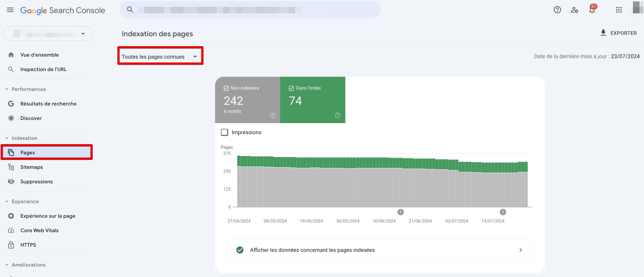Click the Résultats de recherche icon
The image size is (644, 277).
pyautogui.click(x=12, y=104)
